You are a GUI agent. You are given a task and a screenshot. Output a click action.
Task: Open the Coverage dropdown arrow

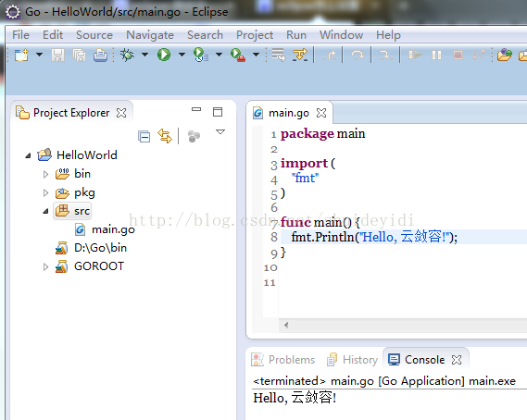[x=219, y=55]
